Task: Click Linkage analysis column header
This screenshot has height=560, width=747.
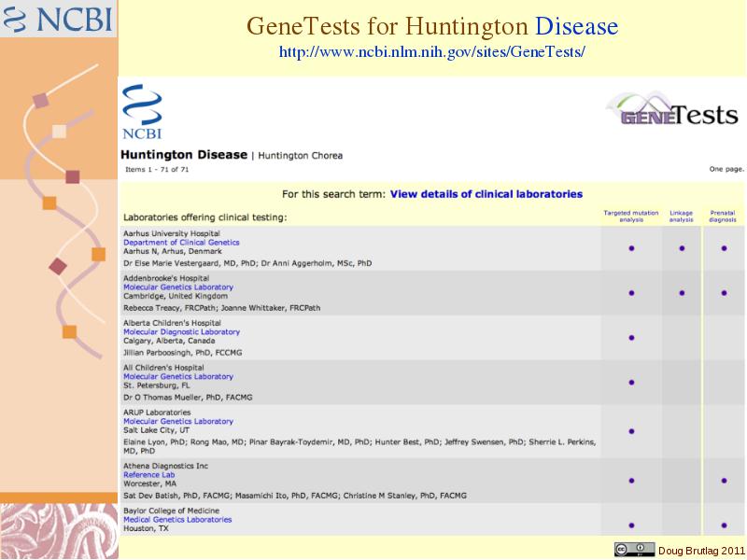Action: coord(682,217)
